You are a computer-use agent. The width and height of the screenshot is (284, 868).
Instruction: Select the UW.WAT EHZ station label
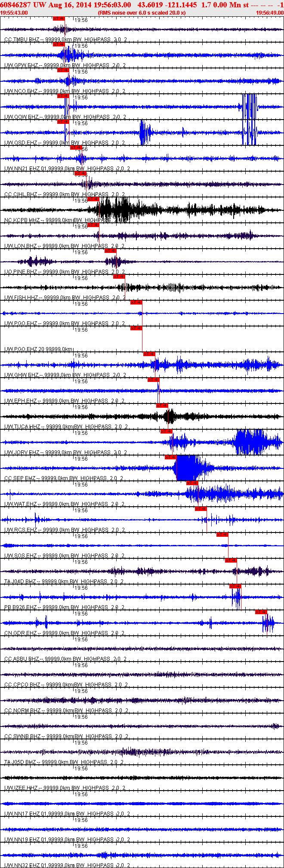click(65, 504)
